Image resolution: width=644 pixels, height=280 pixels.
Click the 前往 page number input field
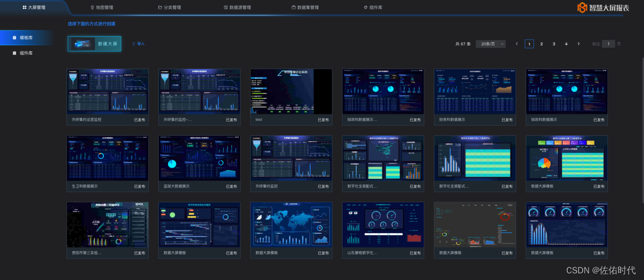click(x=608, y=44)
